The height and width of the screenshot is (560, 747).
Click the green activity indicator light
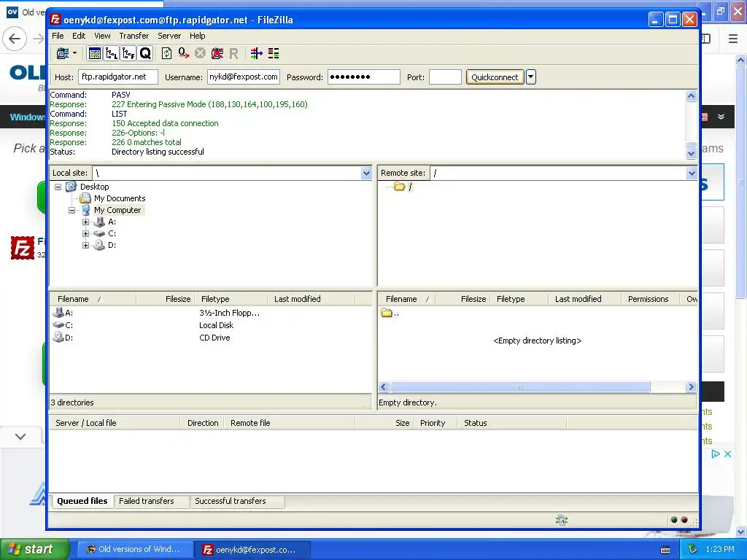(673, 520)
